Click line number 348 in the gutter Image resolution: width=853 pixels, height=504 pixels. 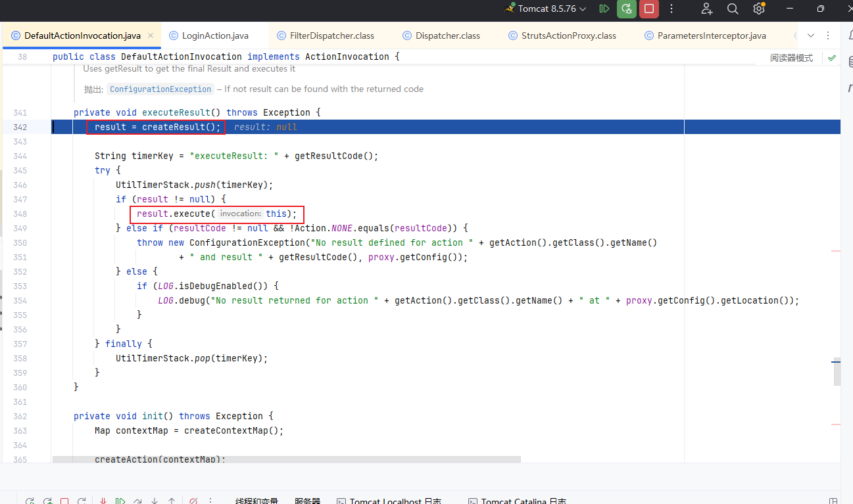(20, 214)
